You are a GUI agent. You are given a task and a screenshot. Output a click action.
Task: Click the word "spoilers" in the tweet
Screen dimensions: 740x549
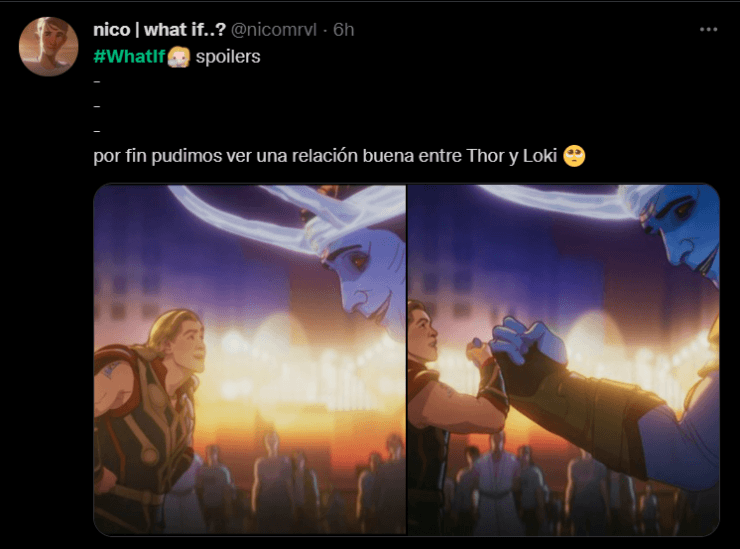coord(228,57)
